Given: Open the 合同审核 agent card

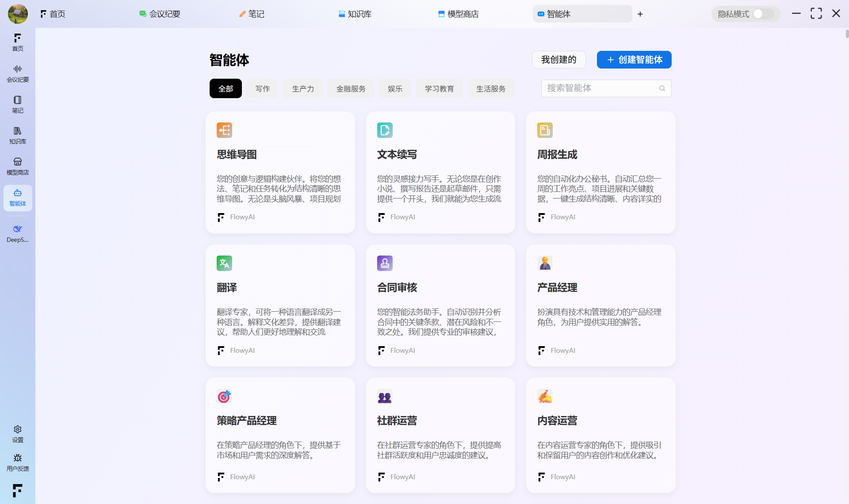Looking at the screenshot, I should tap(440, 305).
